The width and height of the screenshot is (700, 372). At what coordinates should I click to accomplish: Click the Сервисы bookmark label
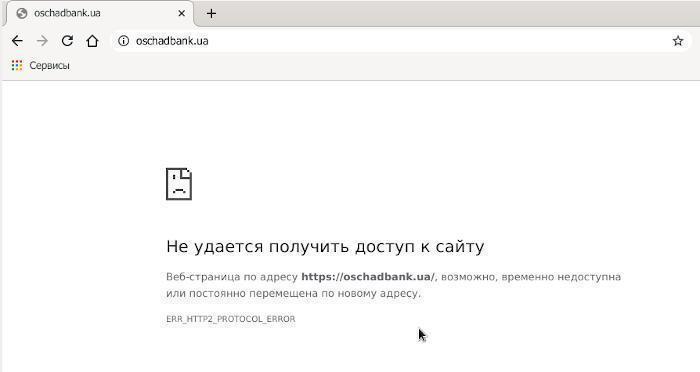point(50,66)
